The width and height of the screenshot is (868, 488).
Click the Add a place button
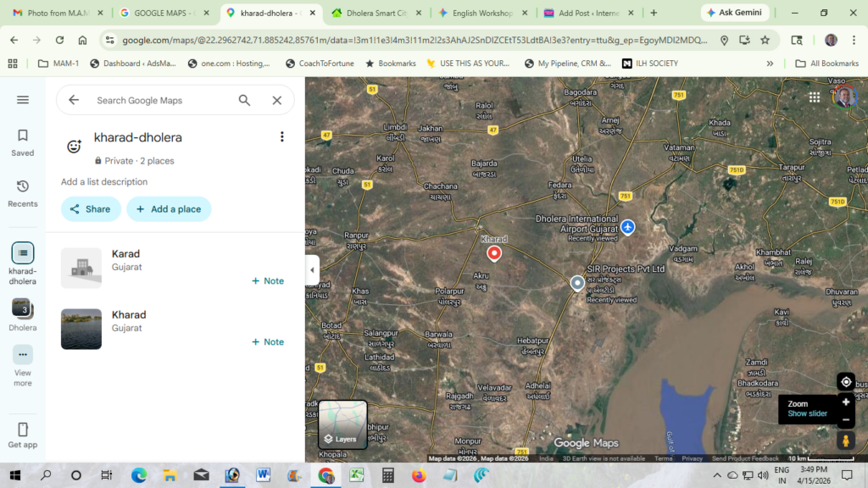click(169, 209)
